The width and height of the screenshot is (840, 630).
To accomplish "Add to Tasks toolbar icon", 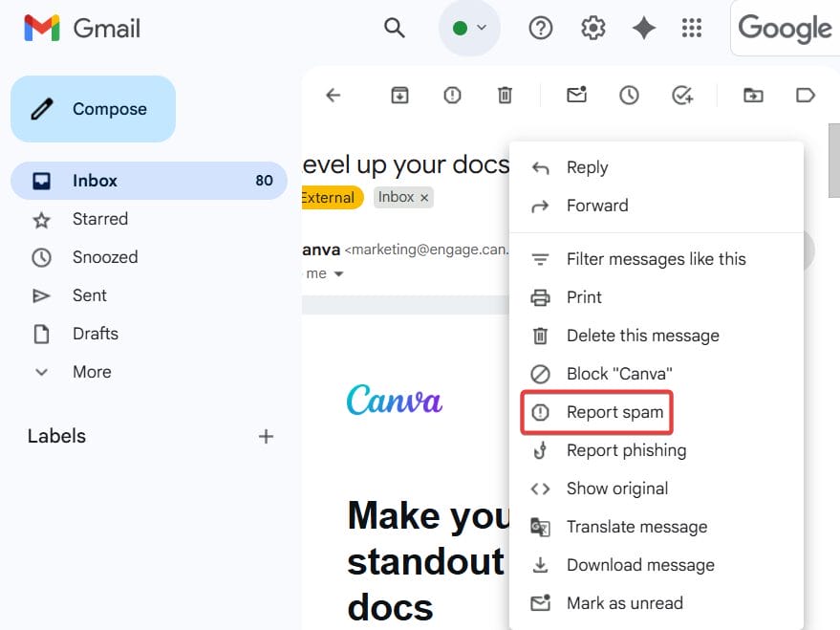I will point(682,96).
